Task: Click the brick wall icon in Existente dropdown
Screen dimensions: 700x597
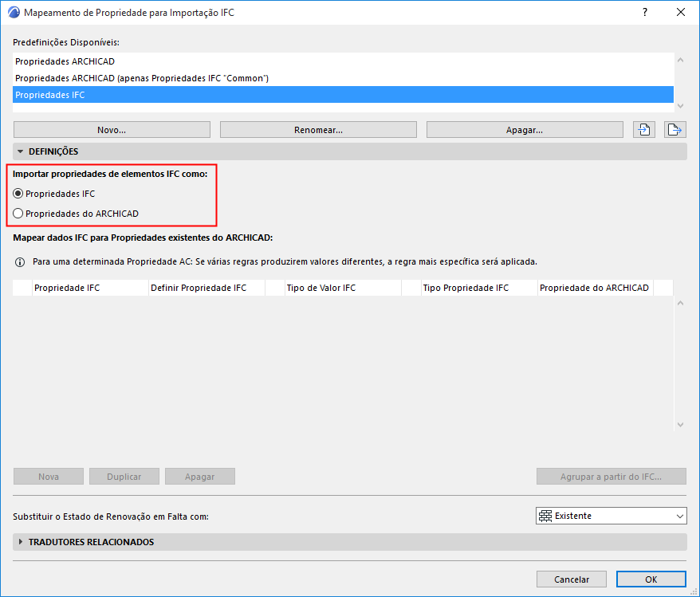Action: (x=545, y=516)
